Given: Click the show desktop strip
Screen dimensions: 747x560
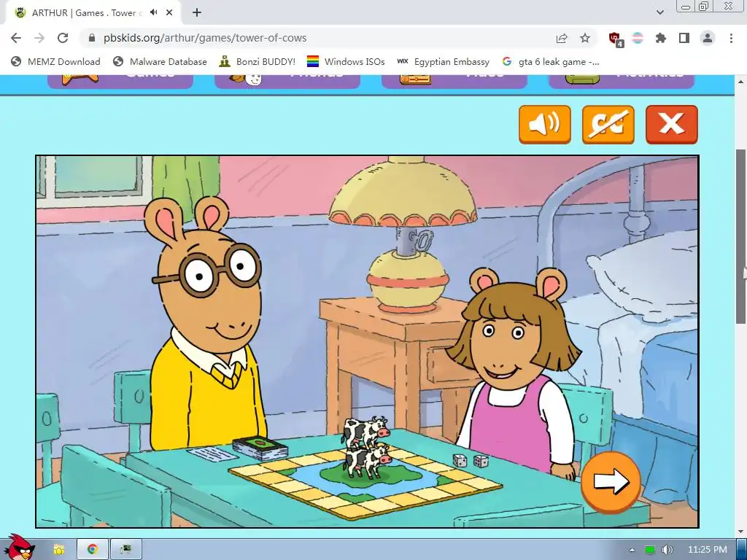Looking at the screenshot, I should point(742,550).
